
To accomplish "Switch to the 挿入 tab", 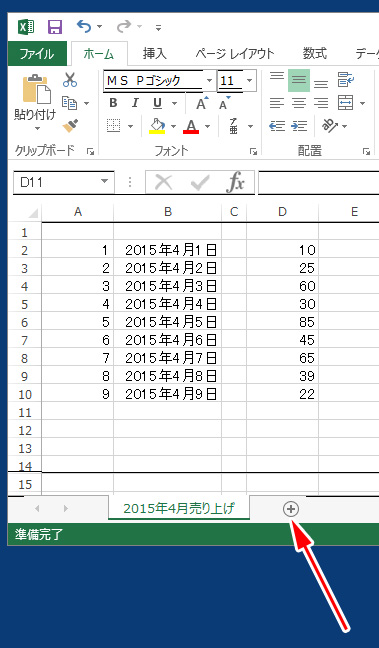I will (x=155, y=54).
